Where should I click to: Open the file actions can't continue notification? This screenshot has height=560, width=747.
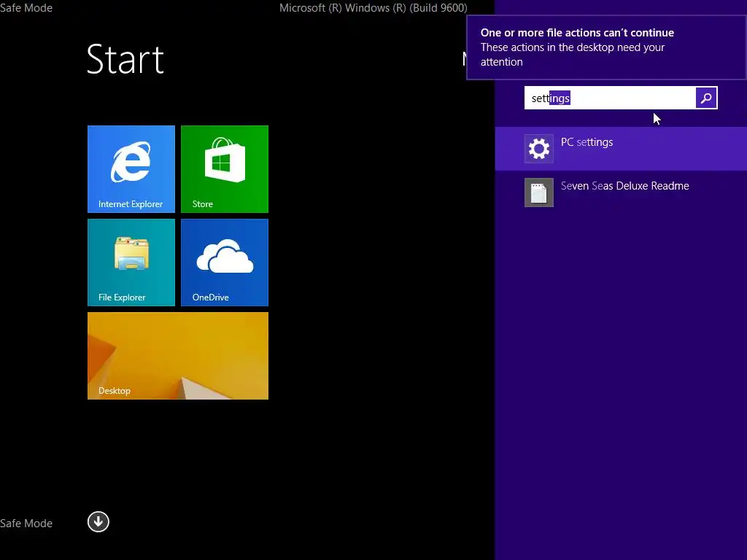coord(606,47)
